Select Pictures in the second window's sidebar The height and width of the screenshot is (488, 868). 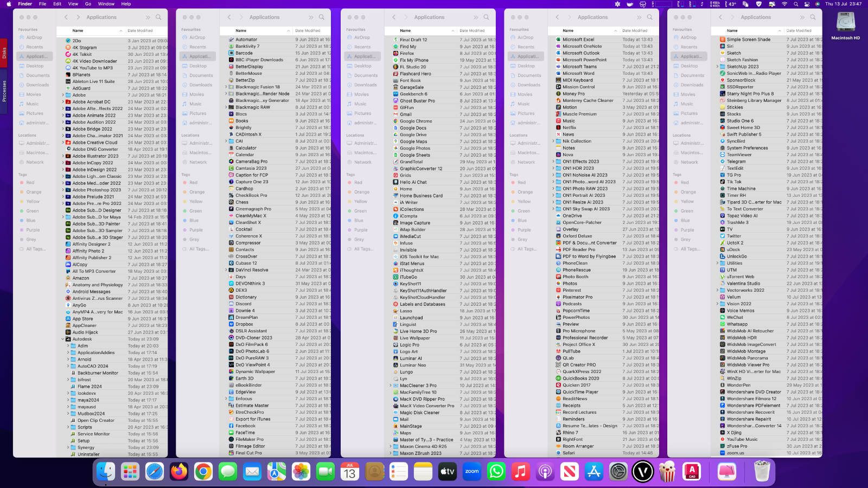coord(198,113)
